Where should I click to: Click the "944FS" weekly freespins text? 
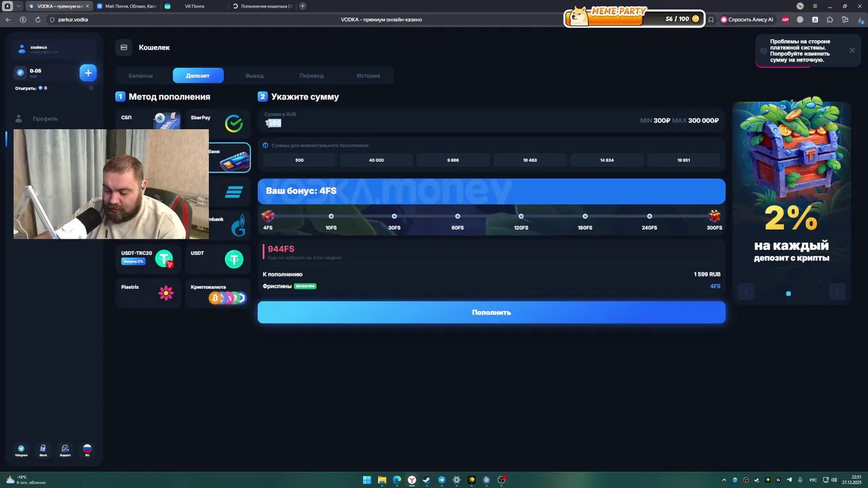(x=281, y=249)
